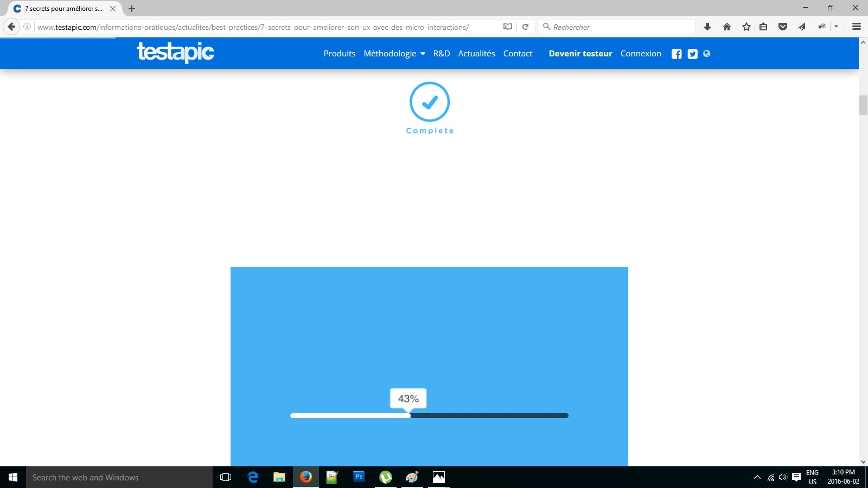This screenshot has width=868, height=488.
Task: Click the Complete checkmark circle
Action: tap(430, 102)
